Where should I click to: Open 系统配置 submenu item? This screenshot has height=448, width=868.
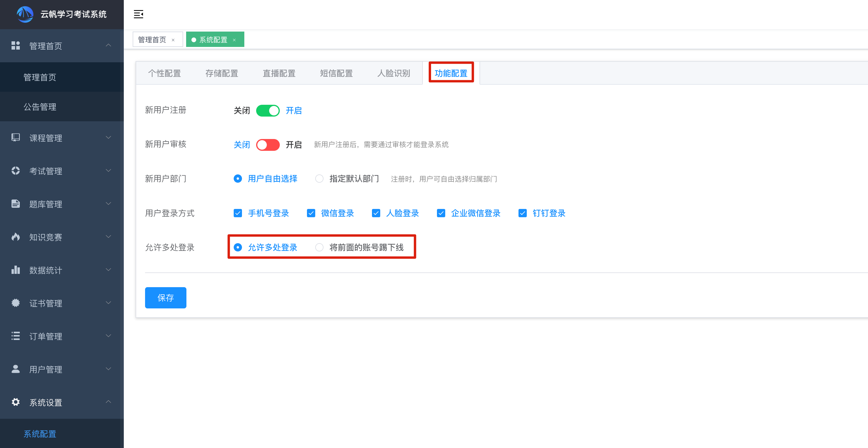pos(62,434)
